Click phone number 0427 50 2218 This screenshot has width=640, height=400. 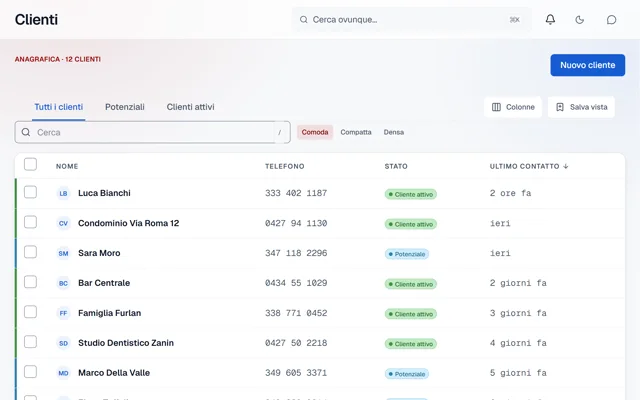296,343
